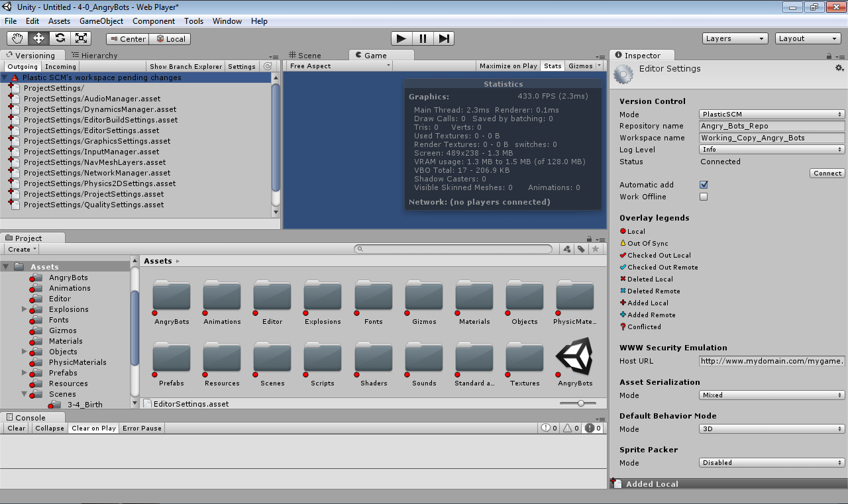Open Inspector settings gear icon

pos(839,68)
